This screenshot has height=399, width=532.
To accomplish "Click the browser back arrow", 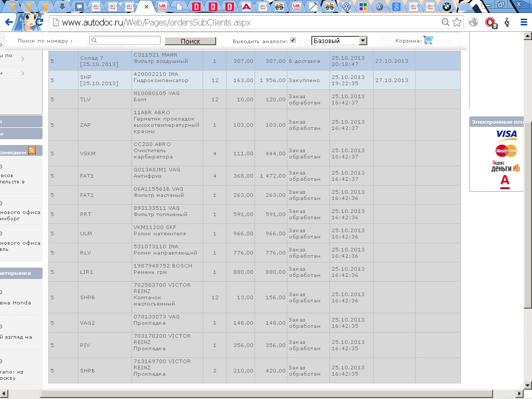I will tap(8, 22).
